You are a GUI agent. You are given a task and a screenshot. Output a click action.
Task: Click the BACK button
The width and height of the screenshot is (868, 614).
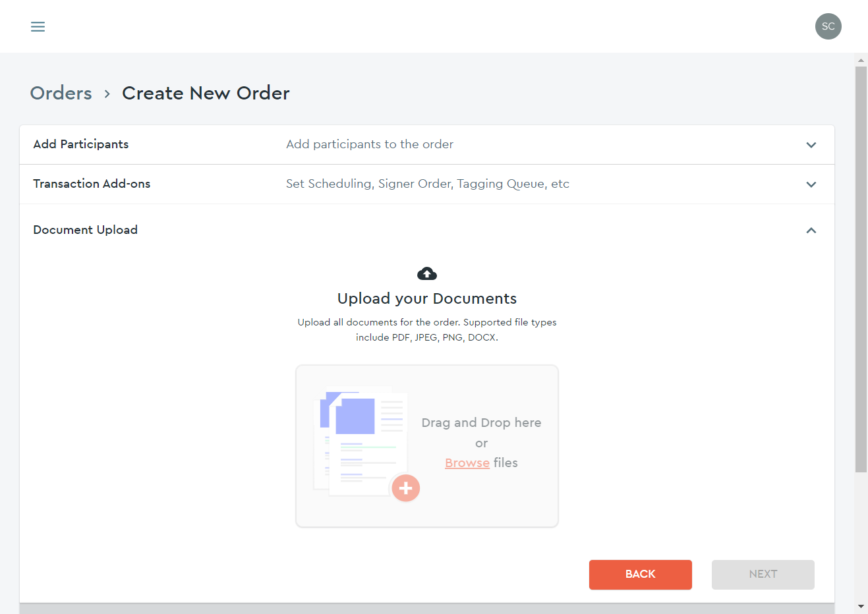point(641,574)
